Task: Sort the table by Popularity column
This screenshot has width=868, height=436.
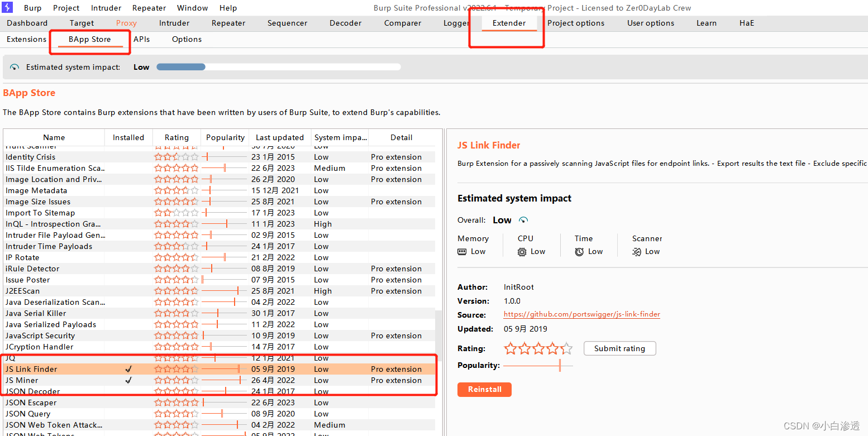Action: tap(225, 137)
